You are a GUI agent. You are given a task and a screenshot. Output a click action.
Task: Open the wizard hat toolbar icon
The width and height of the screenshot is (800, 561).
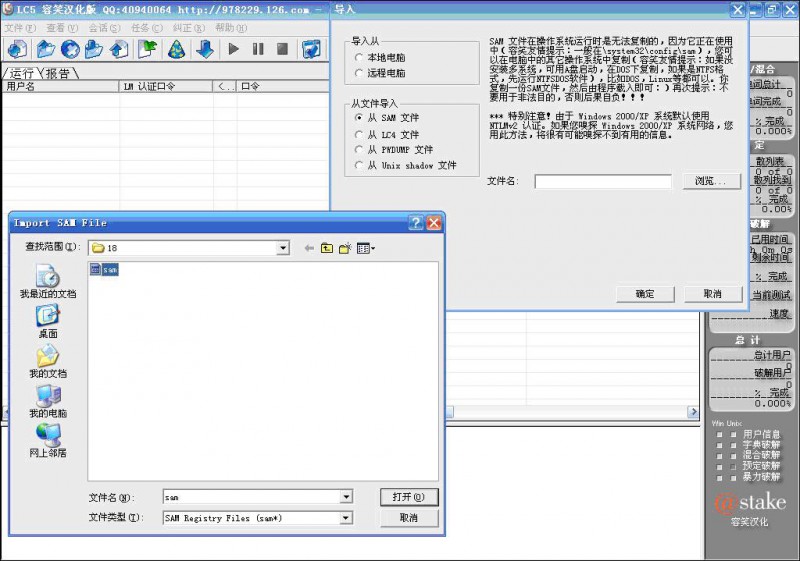[x=177, y=49]
